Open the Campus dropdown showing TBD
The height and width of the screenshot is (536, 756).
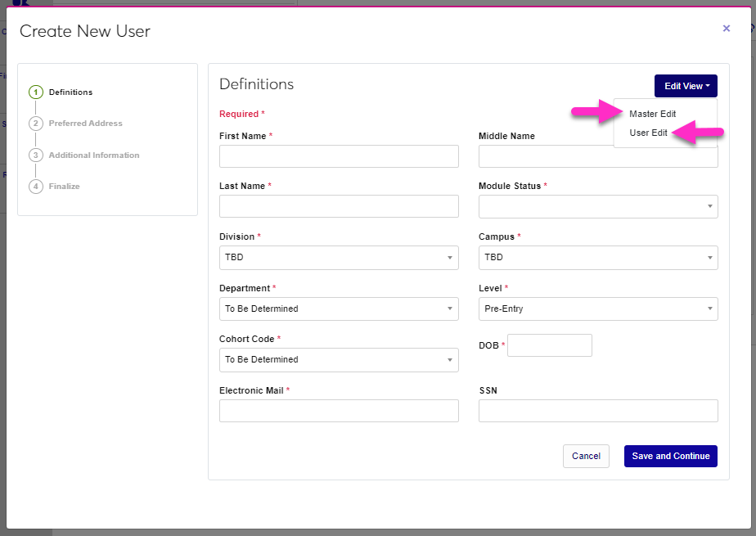pos(597,258)
